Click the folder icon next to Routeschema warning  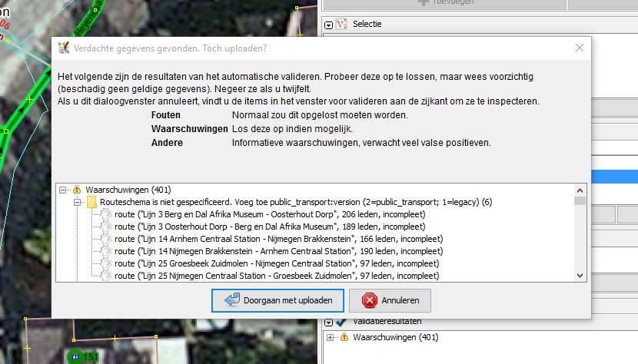pyautogui.click(x=91, y=202)
